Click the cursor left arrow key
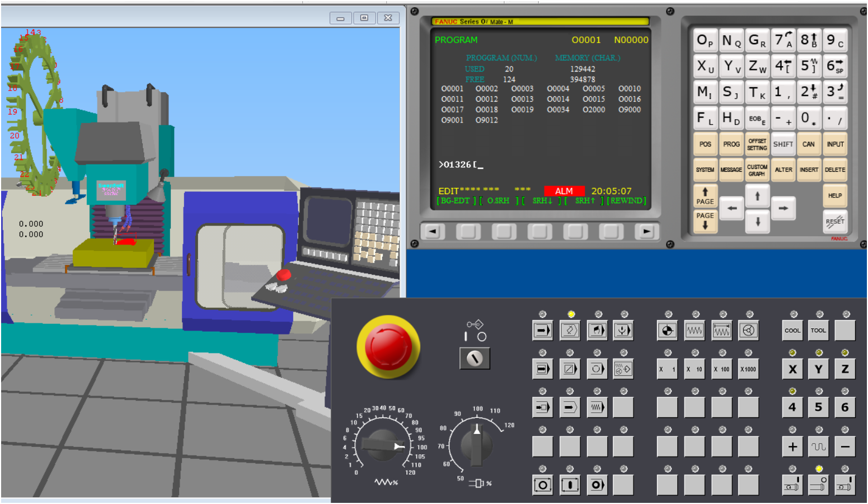The width and height of the screenshot is (868, 504). (731, 208)
